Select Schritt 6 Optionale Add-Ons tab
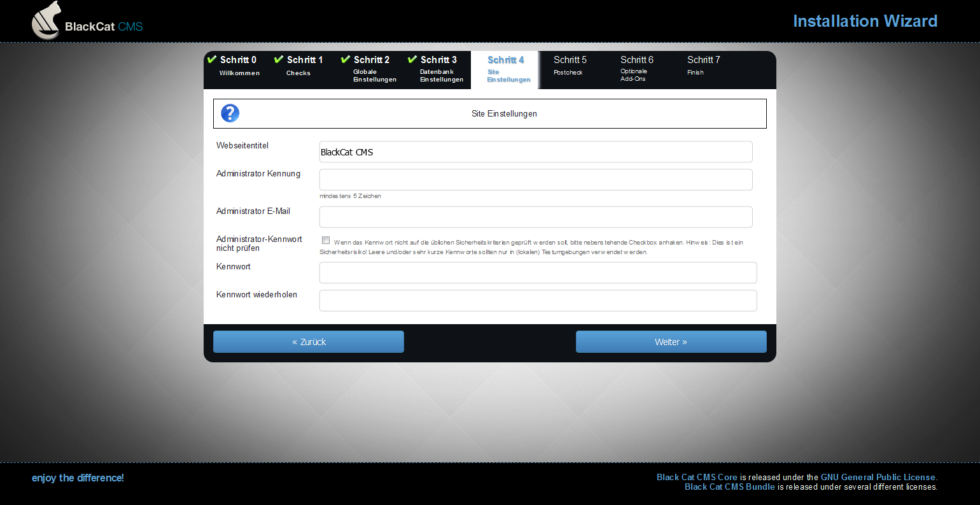980x505 pixels. pyautogui.click(x=638, y=70)
